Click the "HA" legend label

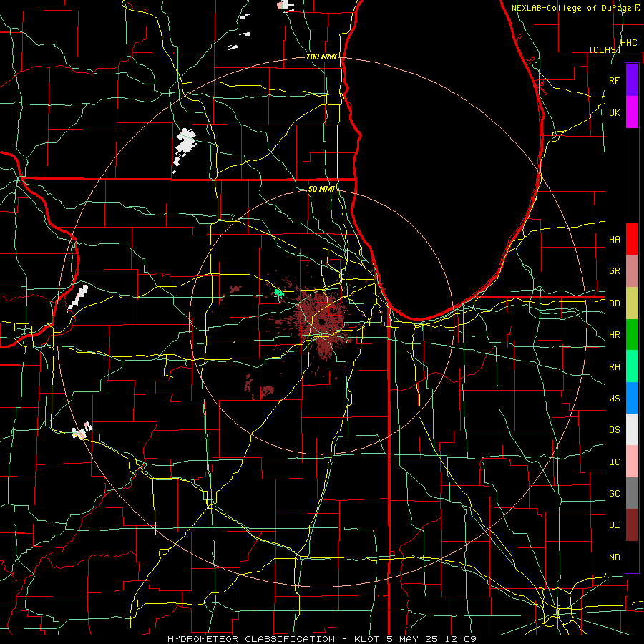click(614, 239)
